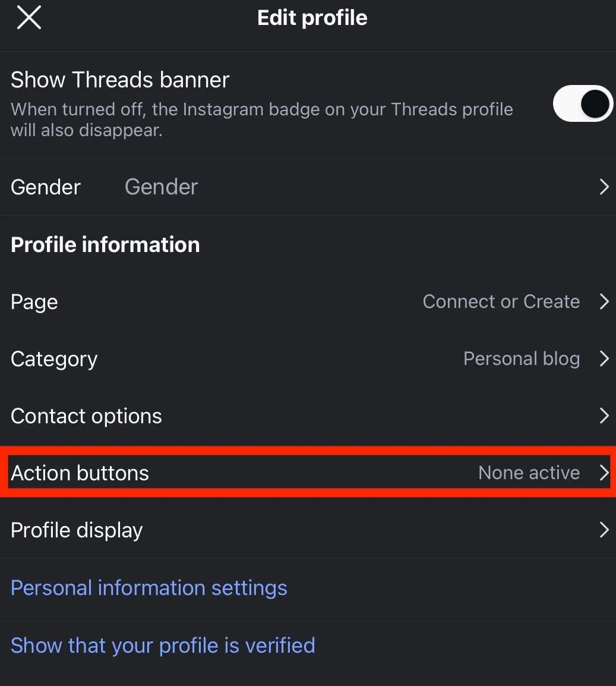The width and height of the screenshot is (616, 686).
Task: Open the Page row label
Action: point(34,302)
